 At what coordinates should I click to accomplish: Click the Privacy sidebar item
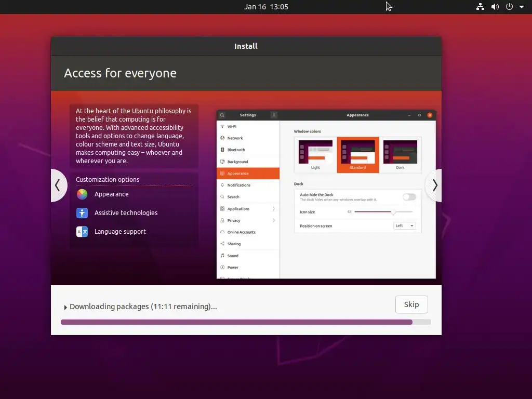248,220
